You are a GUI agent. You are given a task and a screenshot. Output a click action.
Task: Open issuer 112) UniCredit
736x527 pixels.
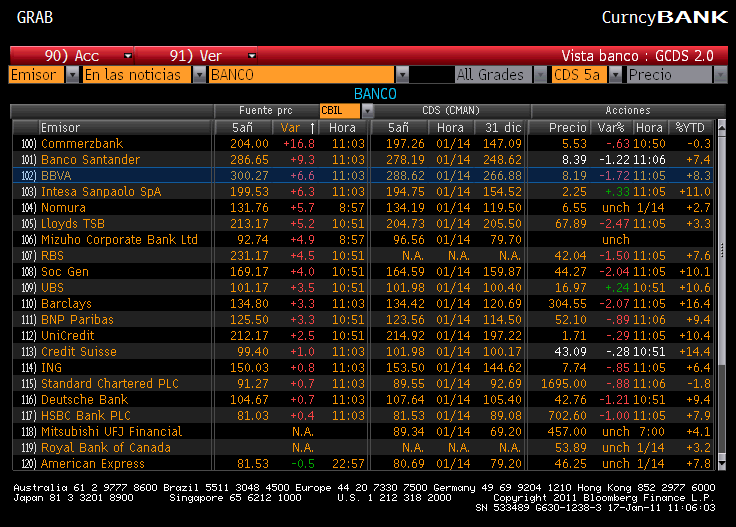67,336
